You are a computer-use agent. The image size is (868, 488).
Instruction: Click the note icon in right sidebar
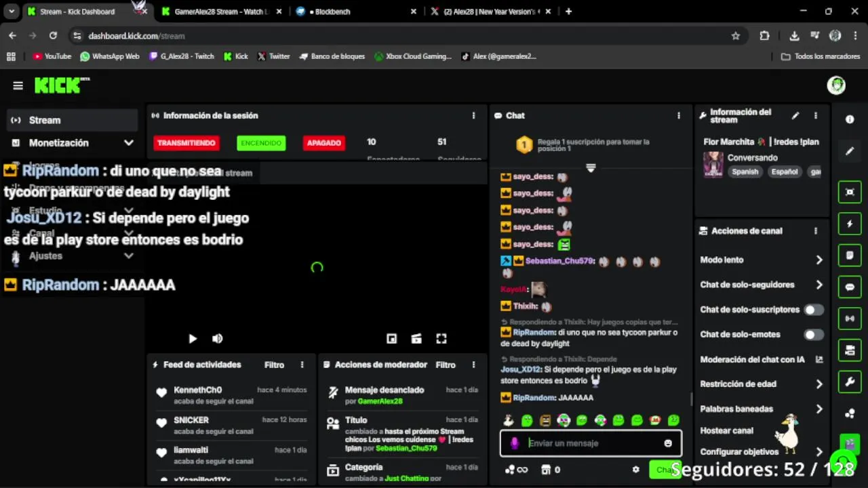click(x=850, y=256)
